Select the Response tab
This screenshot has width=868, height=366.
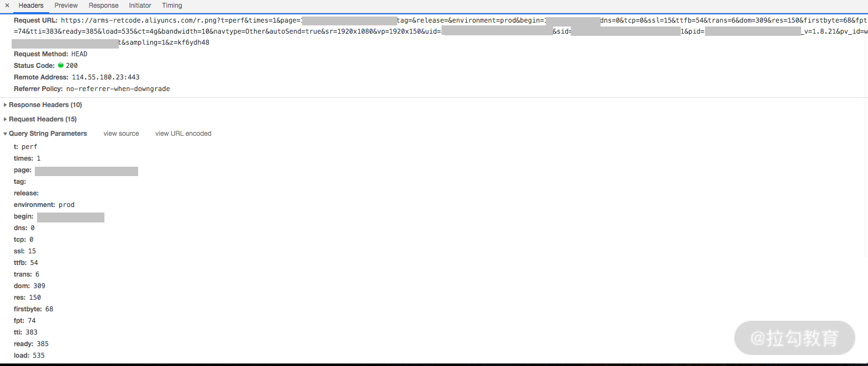click(103, 6)
